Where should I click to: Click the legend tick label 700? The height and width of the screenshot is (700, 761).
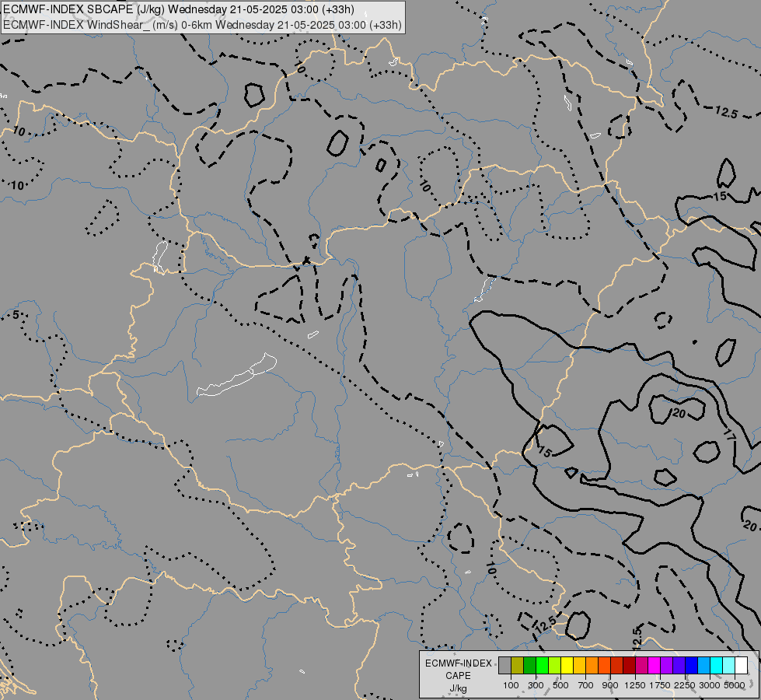pos(586,685)
